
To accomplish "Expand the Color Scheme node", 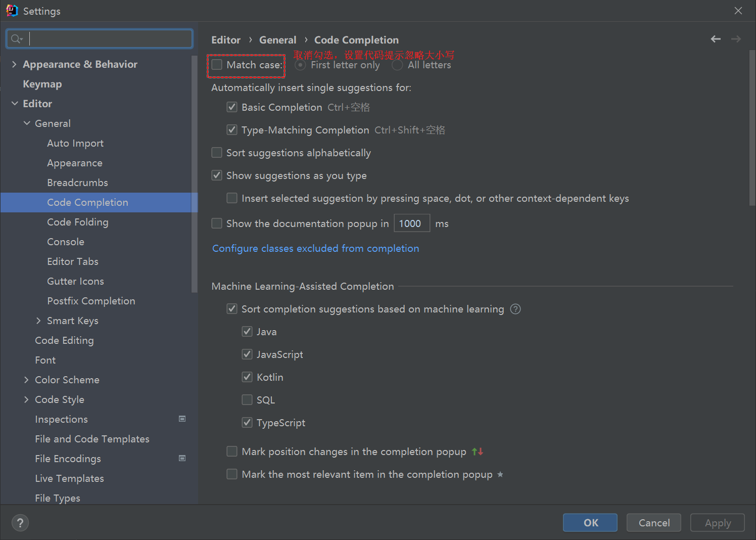I will (26, 380).
